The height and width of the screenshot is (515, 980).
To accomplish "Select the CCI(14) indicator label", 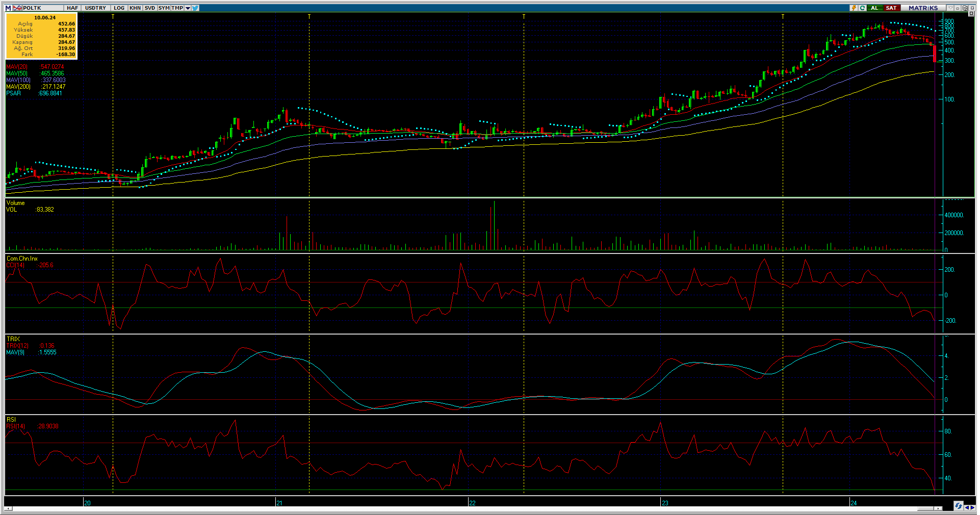I will coord(15,265).
